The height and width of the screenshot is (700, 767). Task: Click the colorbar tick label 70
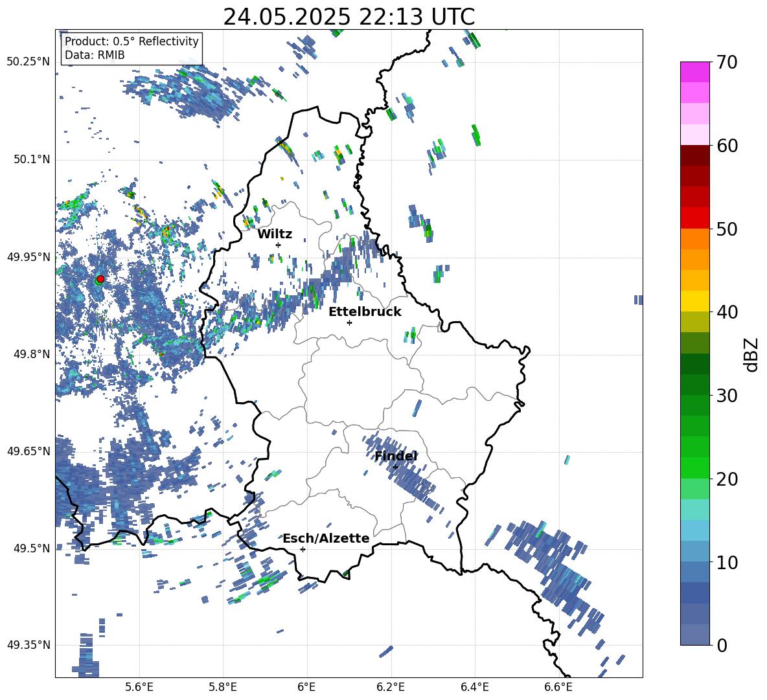726,62
